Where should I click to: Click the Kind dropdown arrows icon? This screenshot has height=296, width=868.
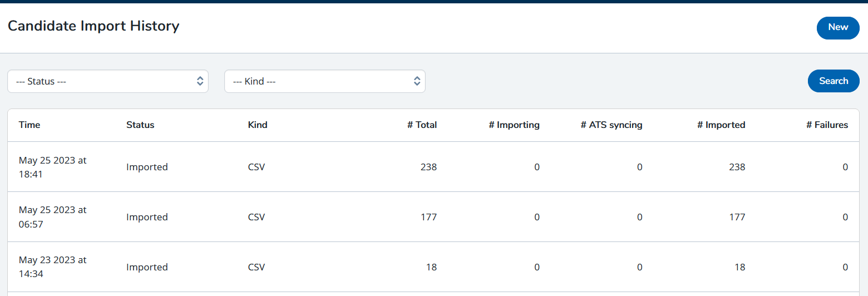tap(417, 81)
